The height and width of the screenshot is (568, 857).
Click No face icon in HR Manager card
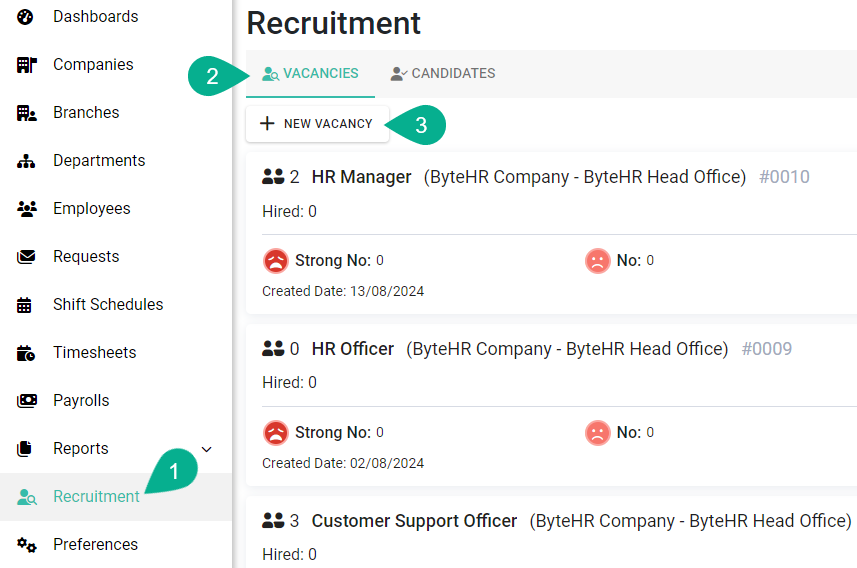tap(598, 261)
